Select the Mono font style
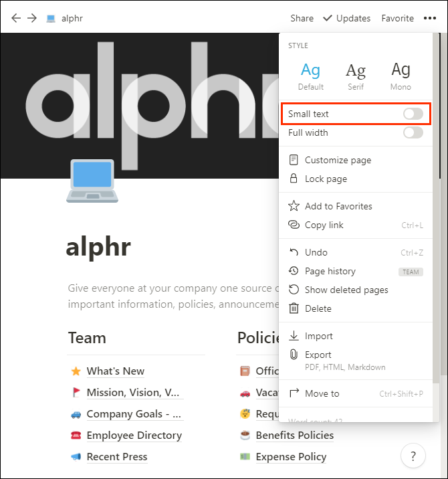Viewport: 448px width, 479px height. tap(401, 76)
